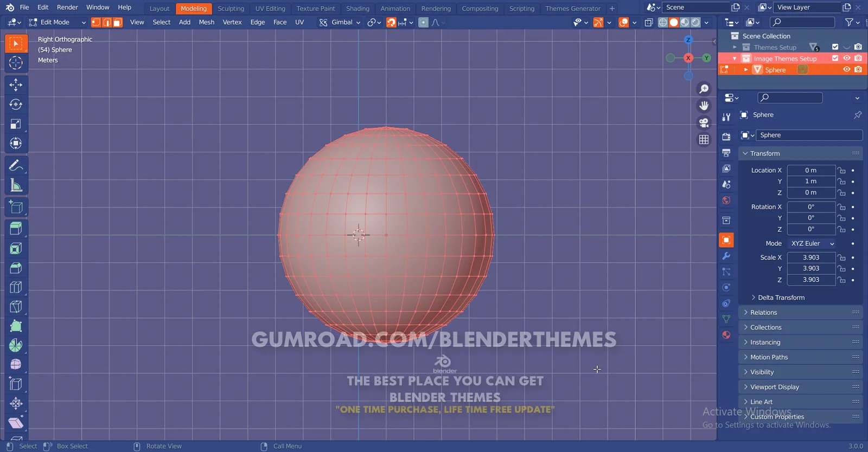Select the Extrude Region tool
Image resolution: width=868 pixels, height=452 pixels.
pyautogui.click(x=16, y=229)
